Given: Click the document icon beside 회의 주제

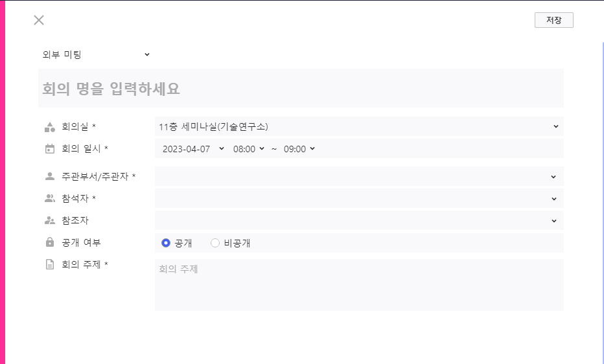Looking at the screenshot, I should [x=50, y=264].
